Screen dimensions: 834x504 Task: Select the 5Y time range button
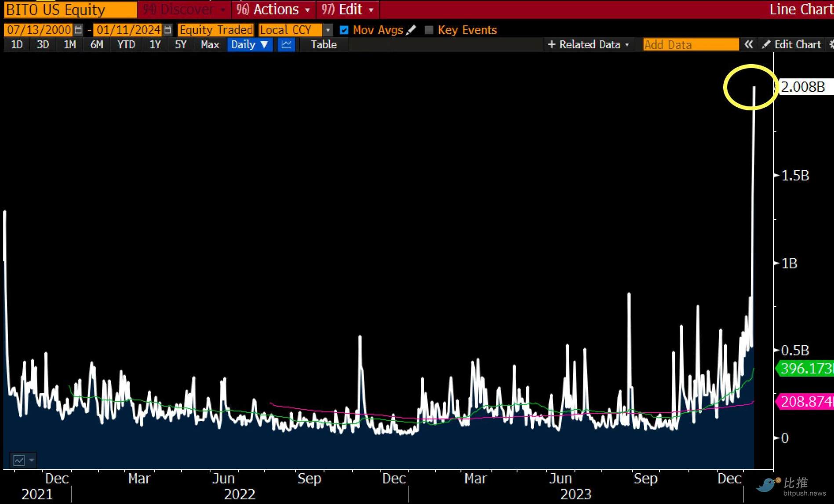181,44
